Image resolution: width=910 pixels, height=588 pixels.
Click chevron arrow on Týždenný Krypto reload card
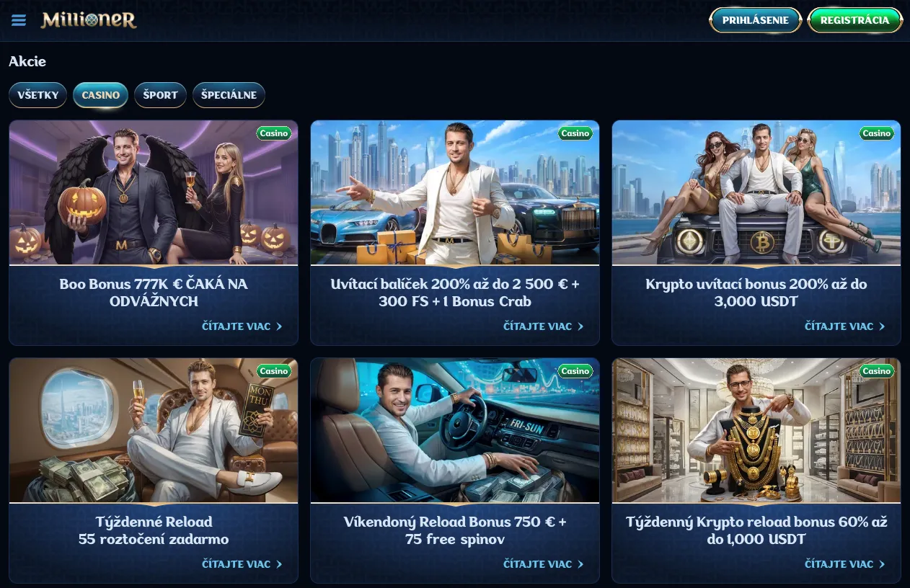(x=882, y=564)
